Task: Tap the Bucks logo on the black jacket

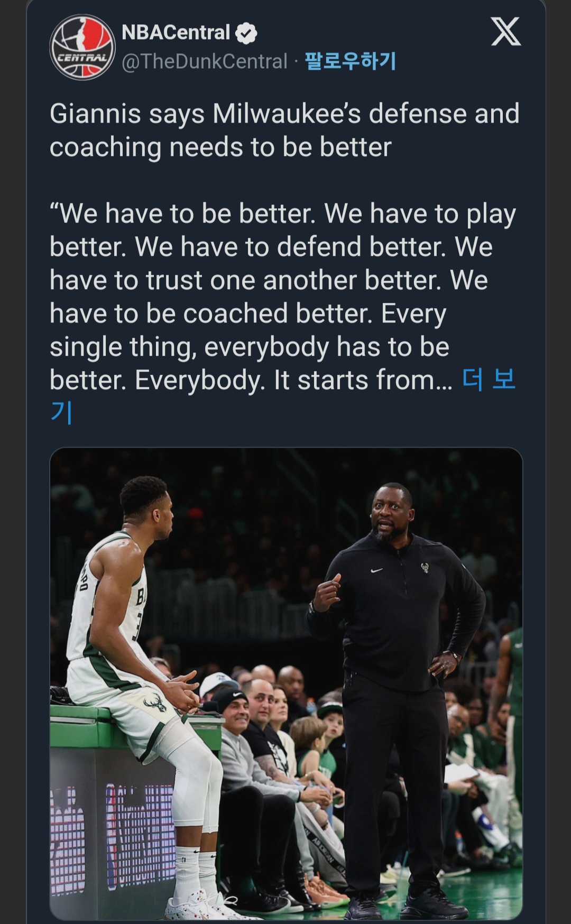Action: 424,568
